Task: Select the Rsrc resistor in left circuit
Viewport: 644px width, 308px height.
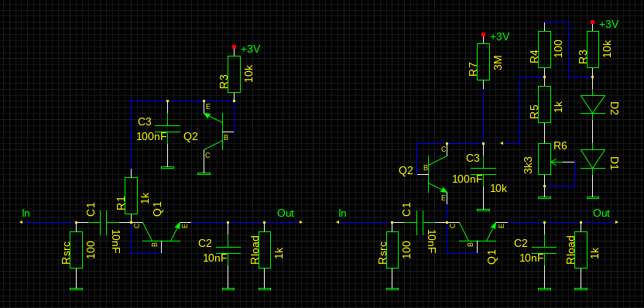Action: point(76,250)
